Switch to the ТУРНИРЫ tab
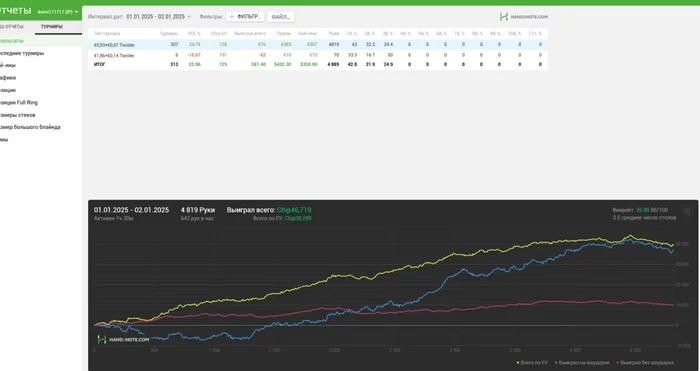 point(52,27)
